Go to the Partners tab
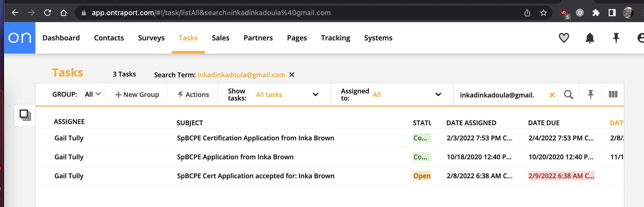The width and height of the screenshot is (644, 207). (x=258, y=38)
